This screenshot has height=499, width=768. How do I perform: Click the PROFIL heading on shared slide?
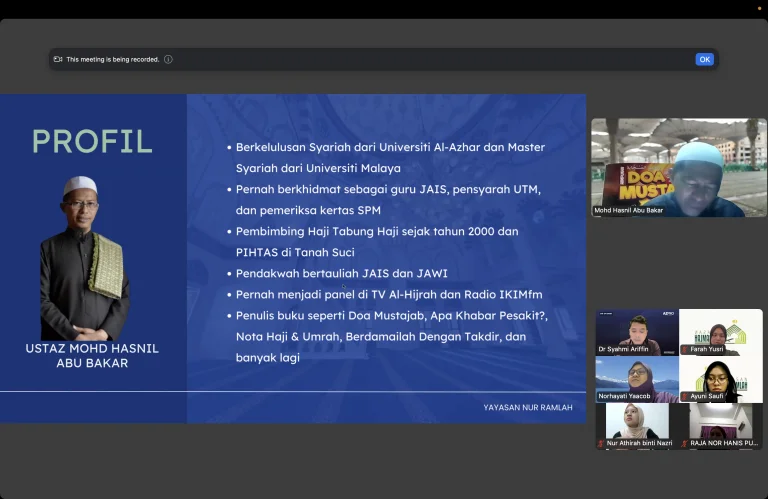(92, 141)
